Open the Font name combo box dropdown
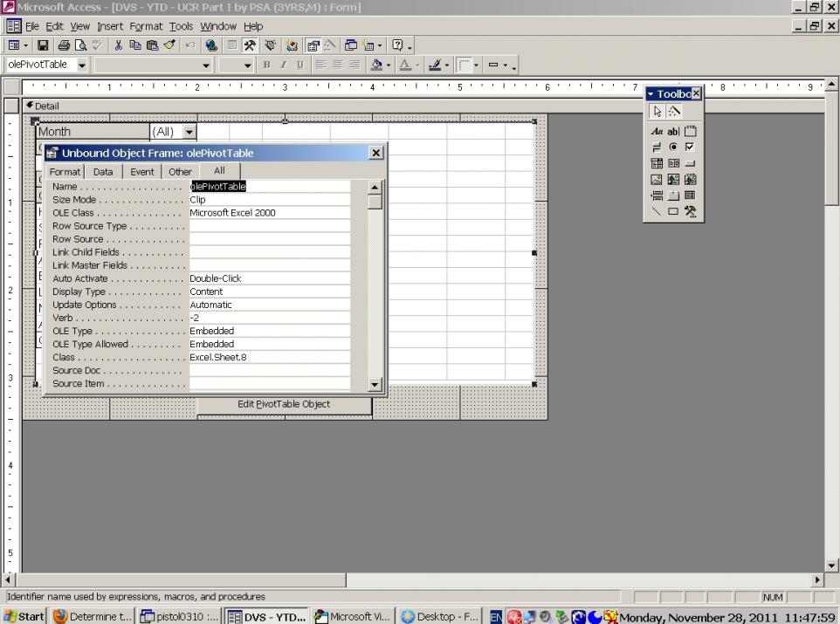 (x=206, y=65)
